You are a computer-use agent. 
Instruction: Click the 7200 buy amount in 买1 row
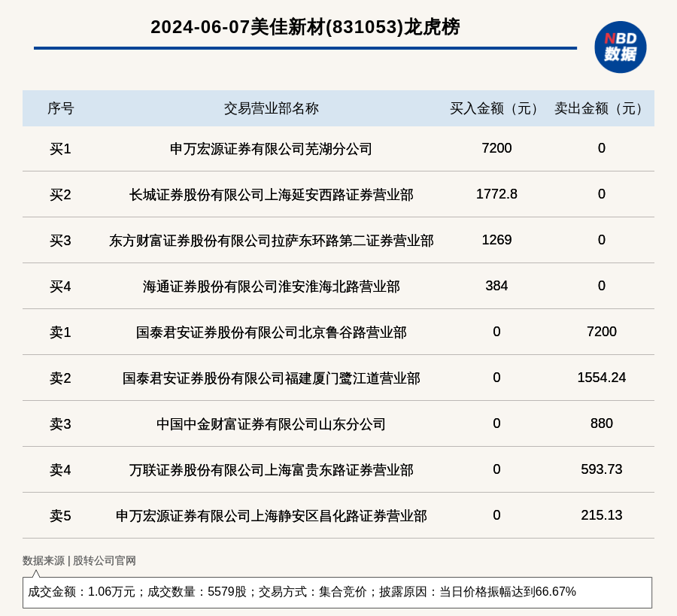pos(496,148)
